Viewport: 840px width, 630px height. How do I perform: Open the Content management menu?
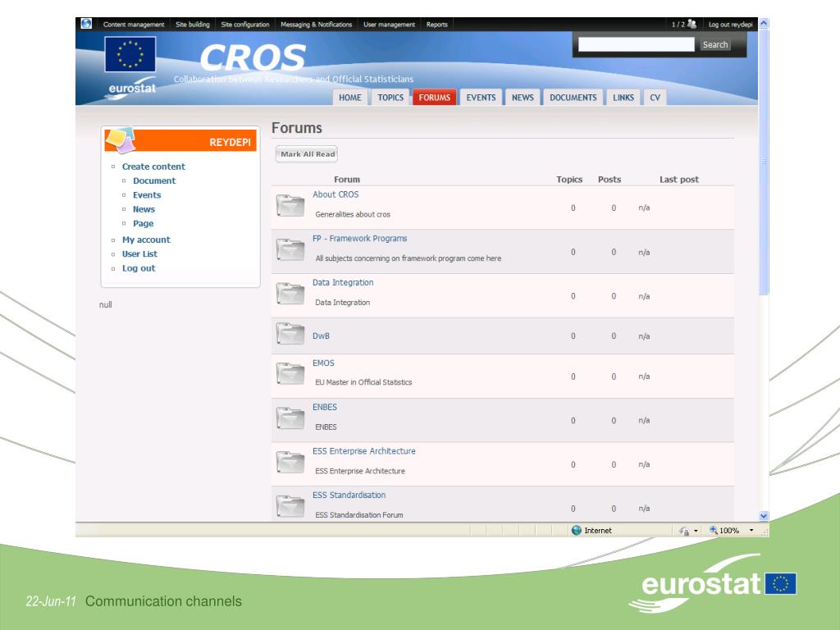(134, 24)
